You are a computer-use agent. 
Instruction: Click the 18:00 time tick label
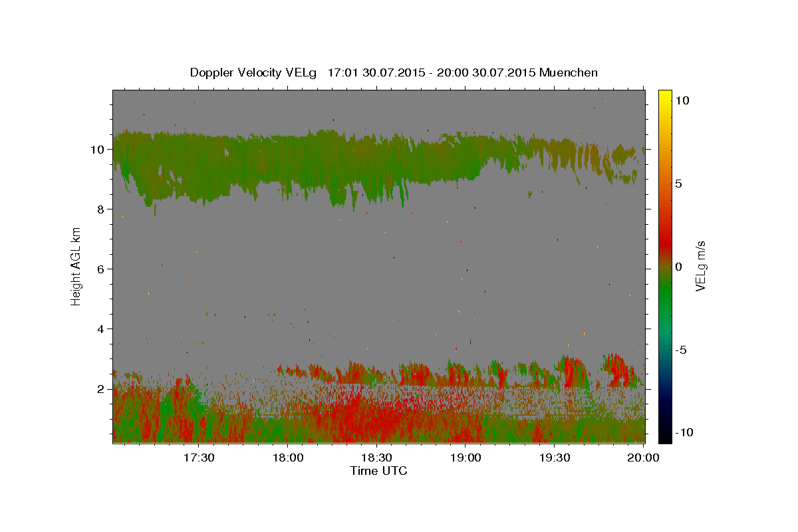[x=287, y=458]
